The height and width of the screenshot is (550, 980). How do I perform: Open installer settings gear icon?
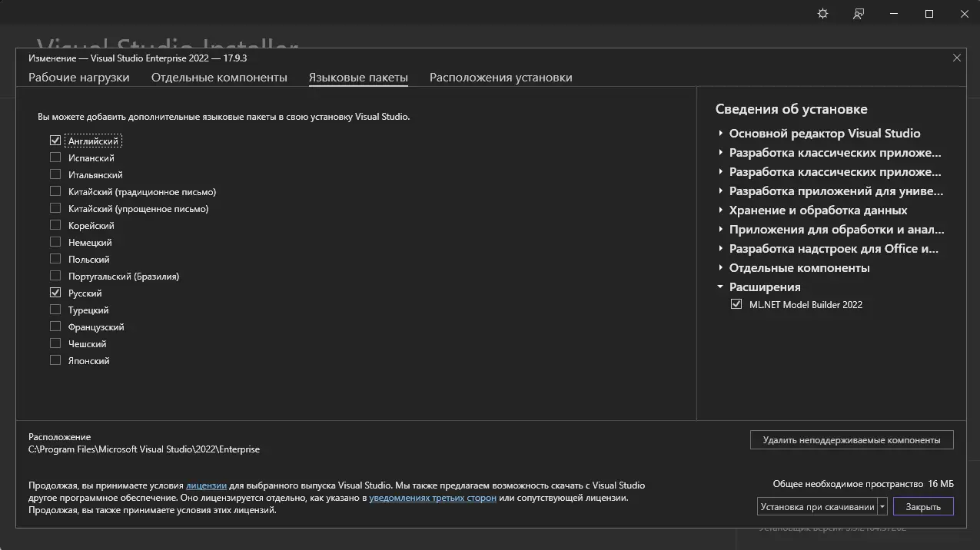(x=822, y=14)
